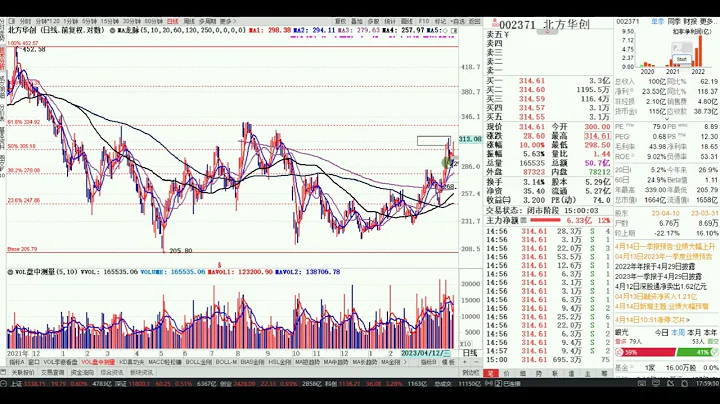Click the red 59% bullish vote bar
The height and width of the screenshot is (404, 720).
pos(646,353)
